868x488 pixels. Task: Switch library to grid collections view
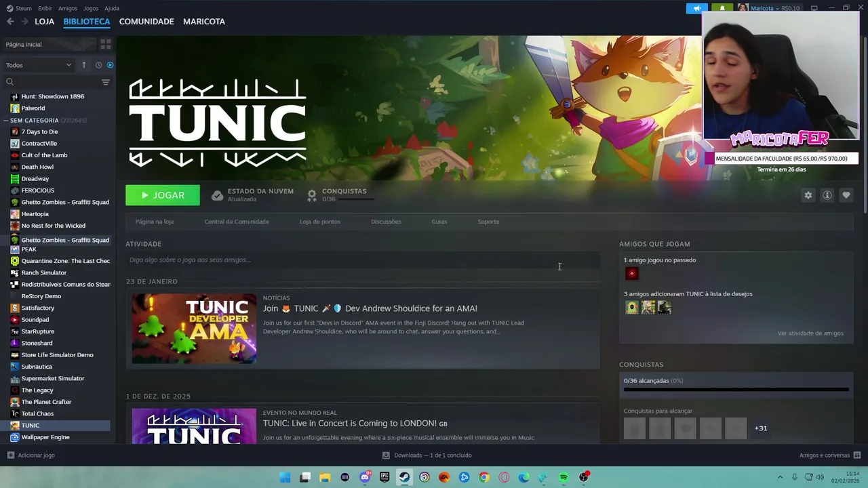click(106, 44)
